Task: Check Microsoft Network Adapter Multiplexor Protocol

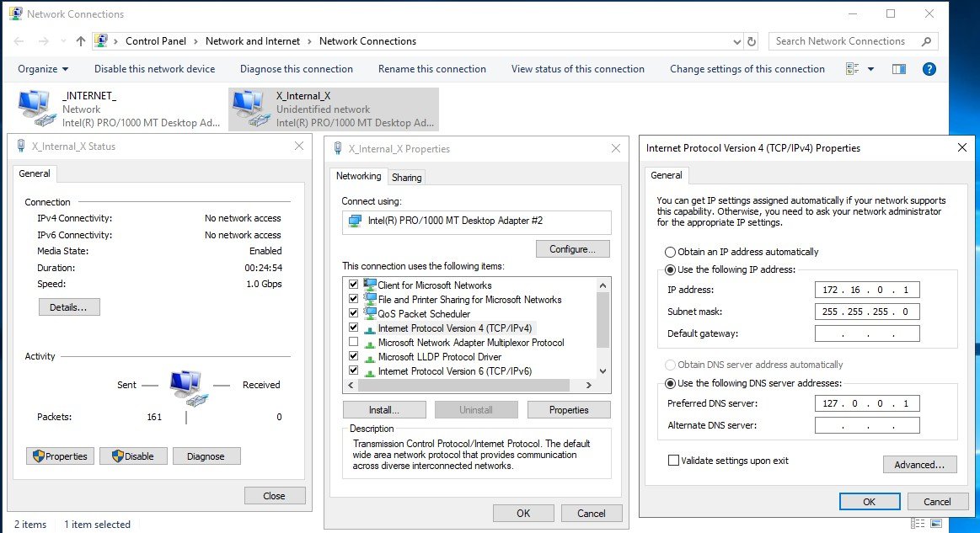Action: pos(353,342)
